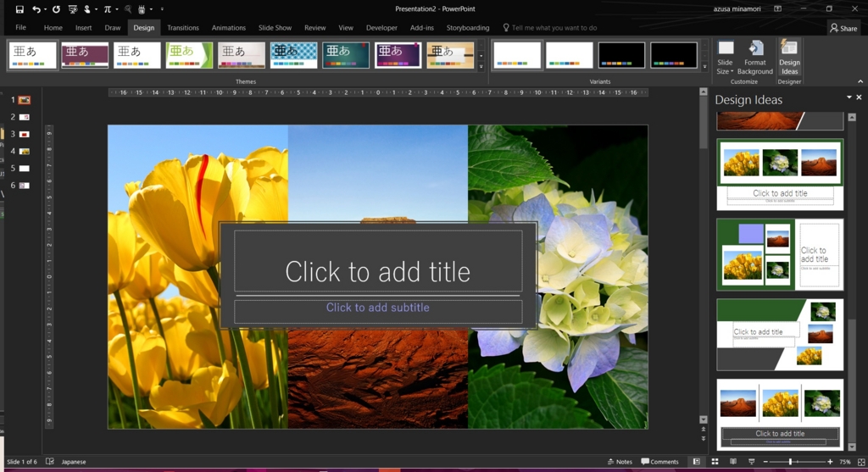Apply the dark teal theme thumbnail
Image resolution: width=868 pixels, height=472 pixels.
[346, 55]
